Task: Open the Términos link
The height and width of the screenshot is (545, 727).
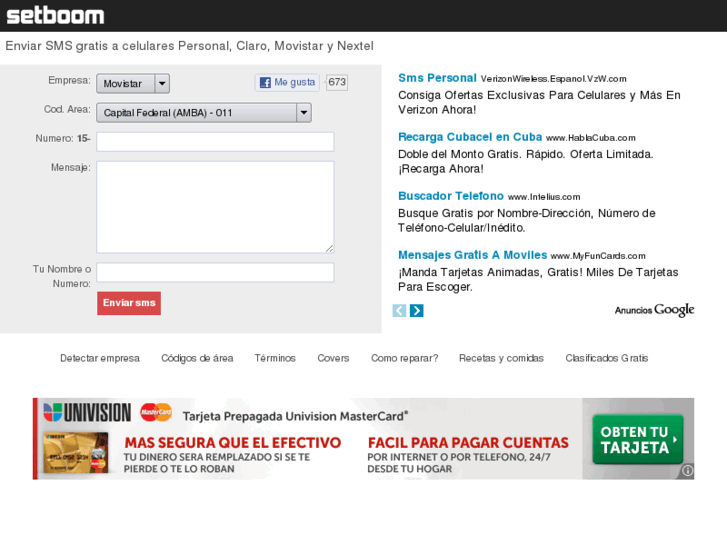Action: click(275, 358)
